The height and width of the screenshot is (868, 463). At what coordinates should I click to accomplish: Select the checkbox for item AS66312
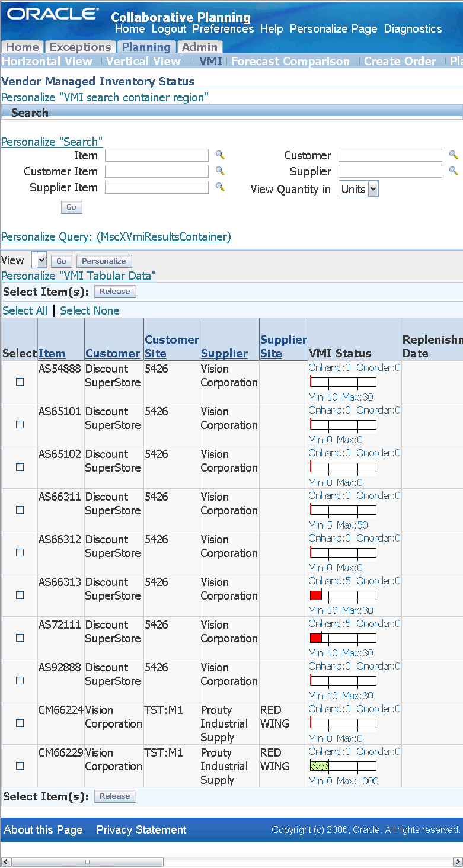[20, 553]
